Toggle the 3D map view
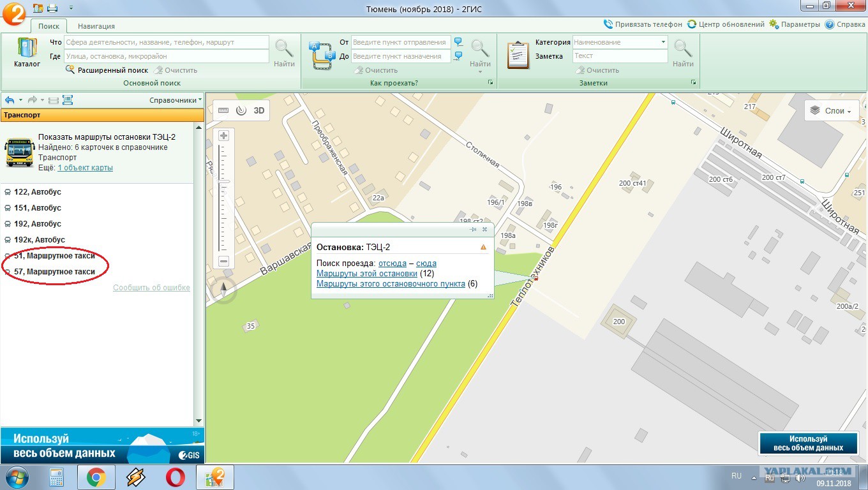This screenshot has width=868, height=490. click(x=259, y=110)
